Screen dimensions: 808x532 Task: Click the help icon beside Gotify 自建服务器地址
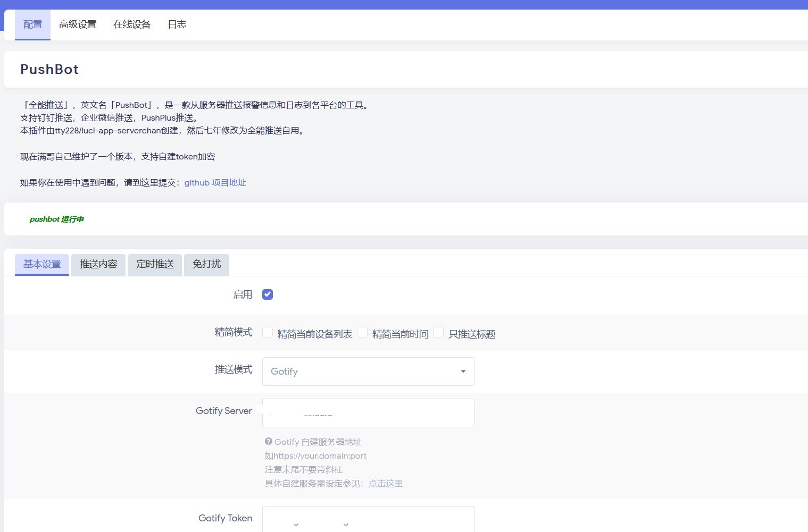pyautogui.click(x=269, y=442)
